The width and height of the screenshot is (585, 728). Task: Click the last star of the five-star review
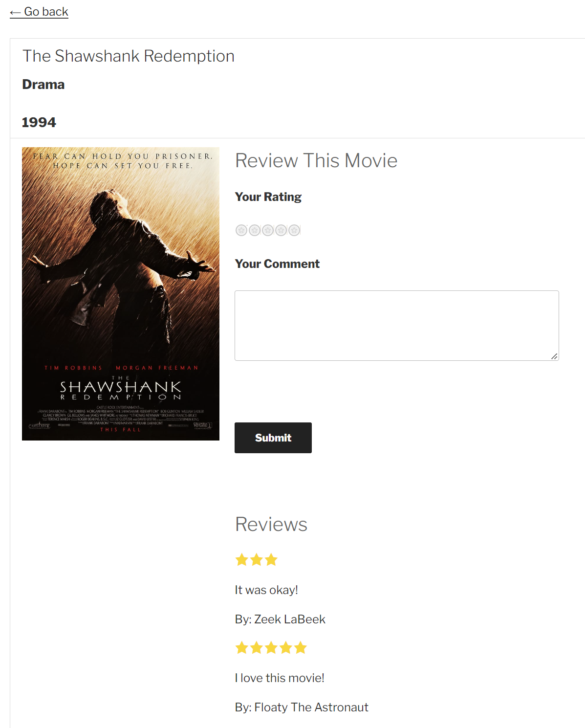[301, 648]
